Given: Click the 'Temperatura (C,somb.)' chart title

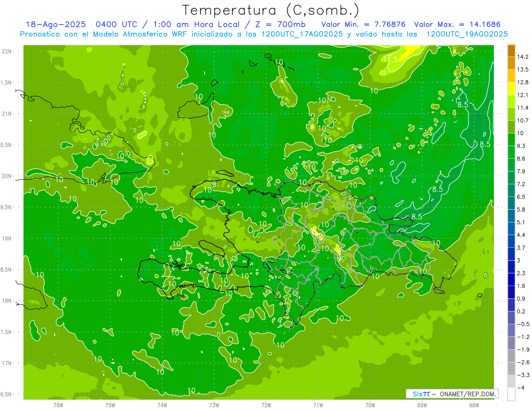Looking at the screenshot, I should 270,11.
